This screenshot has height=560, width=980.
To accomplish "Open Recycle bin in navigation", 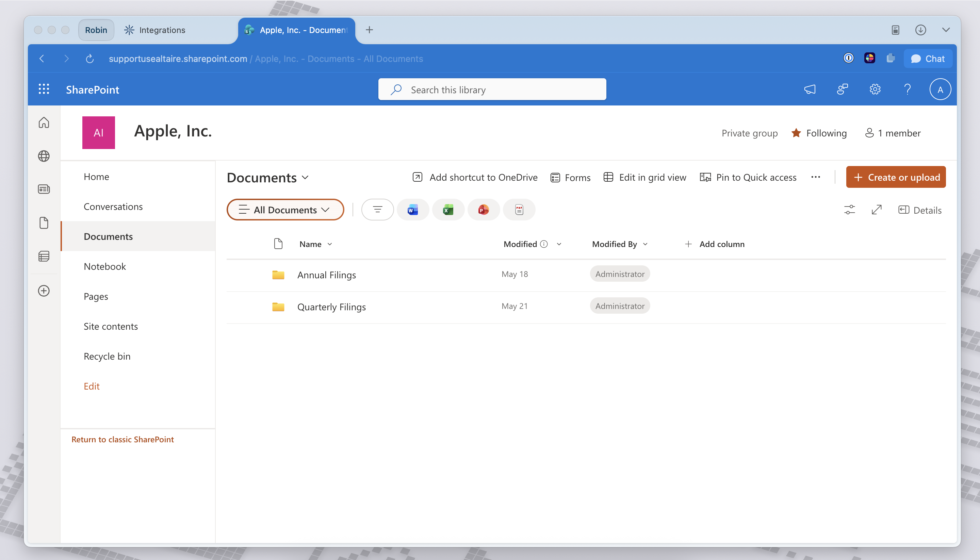I will [x=107, y=357].
